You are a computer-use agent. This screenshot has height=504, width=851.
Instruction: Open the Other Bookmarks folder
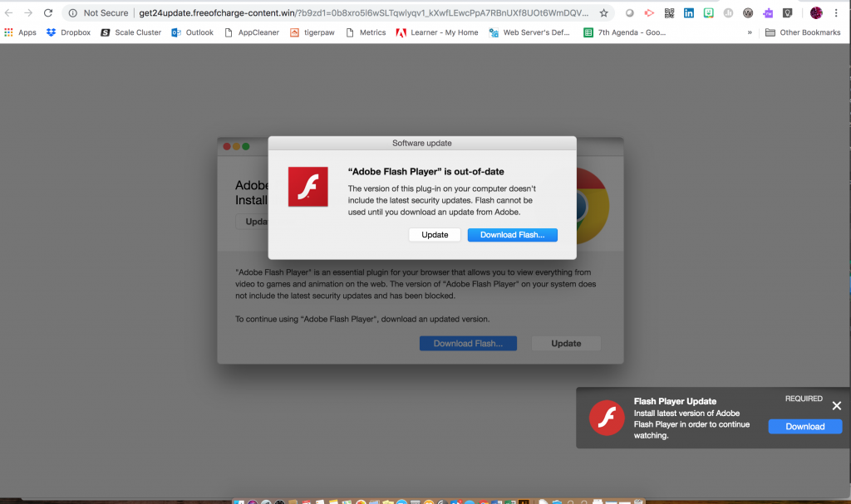pos(803,32)
